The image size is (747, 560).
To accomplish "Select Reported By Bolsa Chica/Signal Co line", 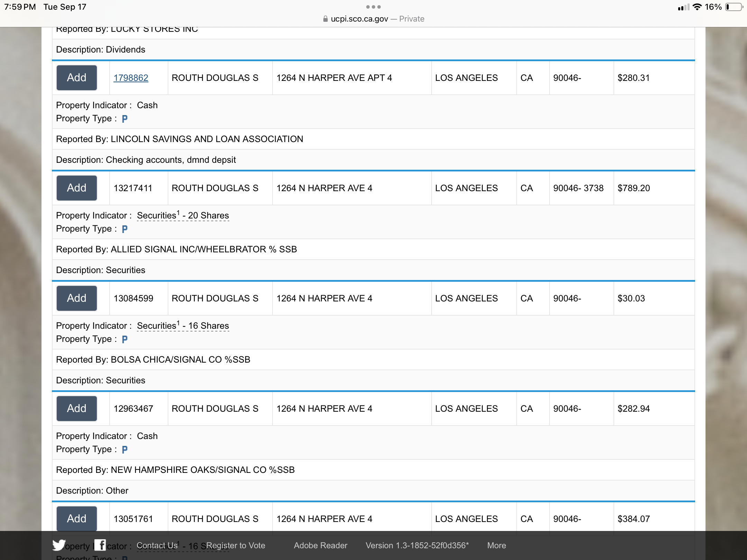I will click(153, 360).
